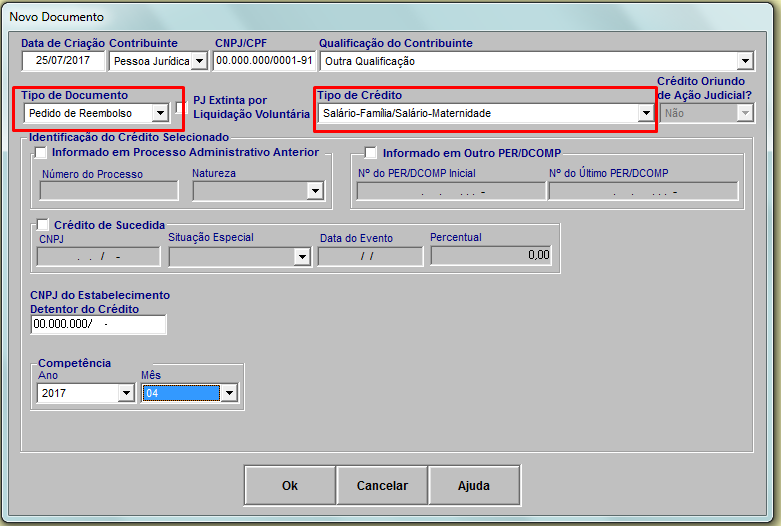The image size is (781, 526).
Task: Enable PJ Extinta por Liquidação Voluntária checkbox
Action: click(182, 107)
